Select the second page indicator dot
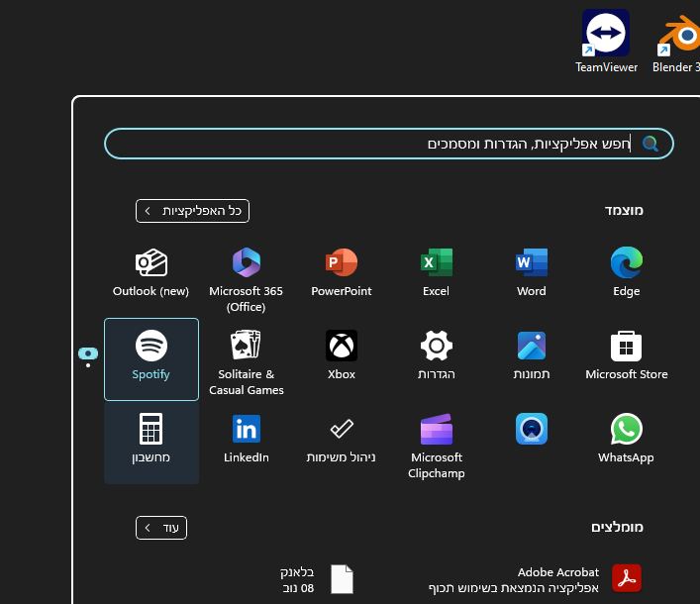The height and width of the screenshot is (604, 700). pyautogui.click(x=88, y=365)
